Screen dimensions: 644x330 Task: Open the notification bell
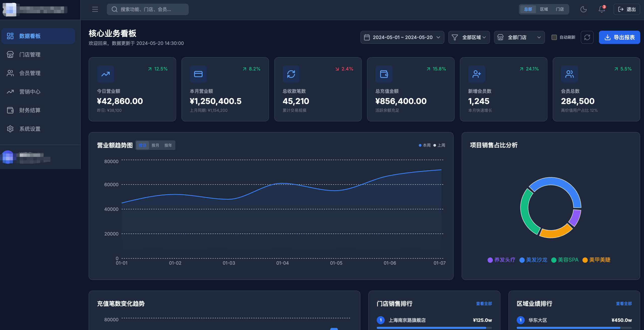[x=602, y=9]
